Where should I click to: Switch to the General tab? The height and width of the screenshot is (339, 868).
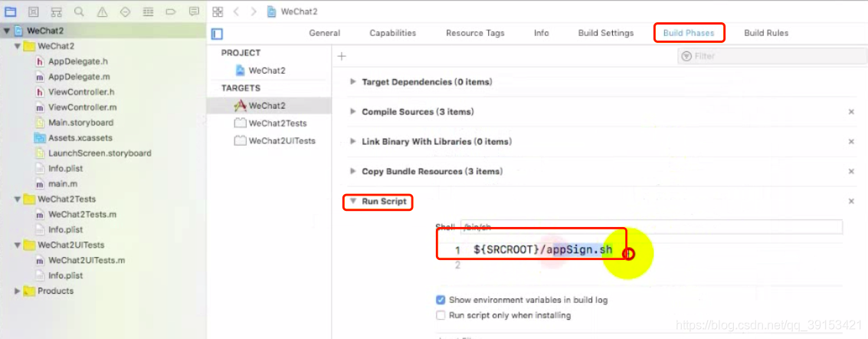point(324,33)
